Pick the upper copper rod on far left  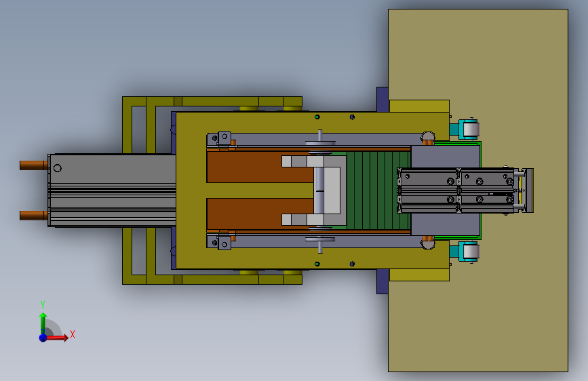[x=34, y=165]
